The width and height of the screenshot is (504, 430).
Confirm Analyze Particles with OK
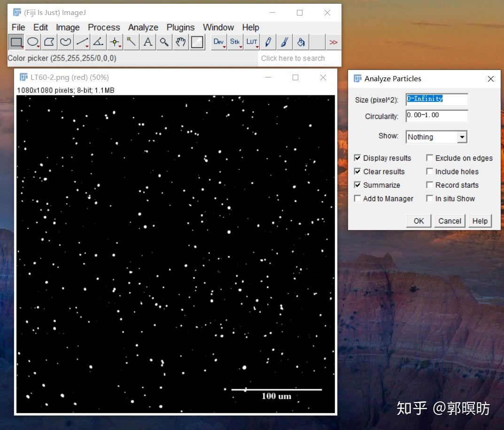click(x=418, y=221)
